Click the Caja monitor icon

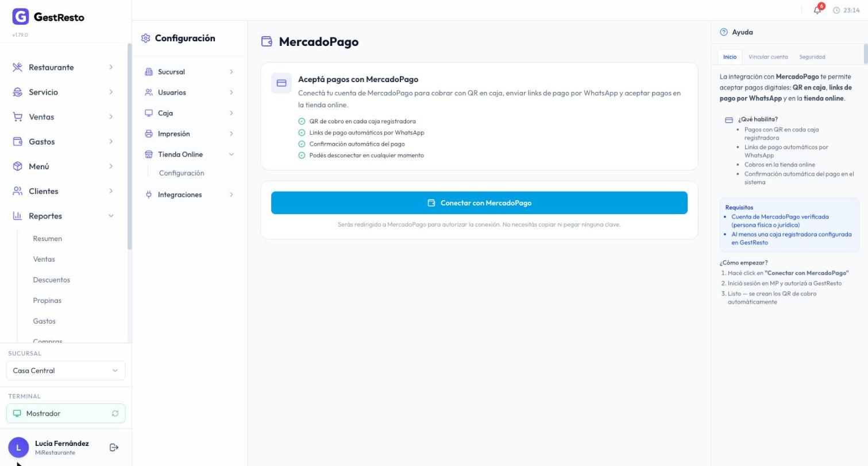(x=149, y=113)
